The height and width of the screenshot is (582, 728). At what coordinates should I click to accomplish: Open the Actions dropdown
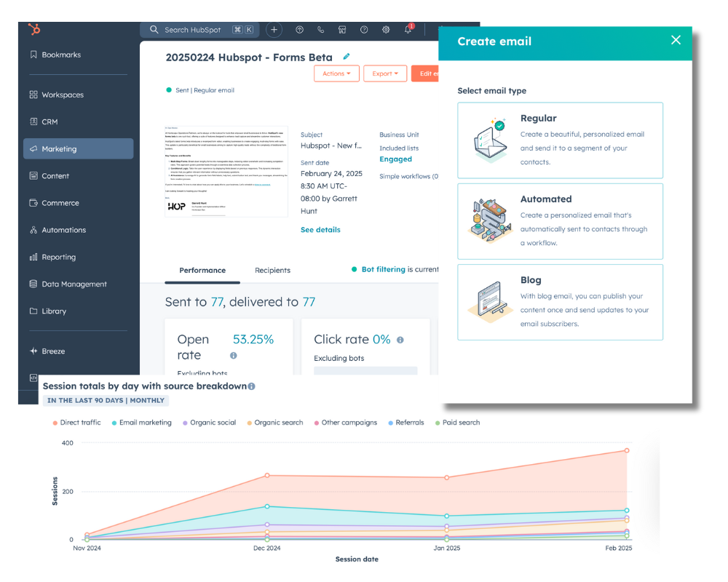(336, 73)
